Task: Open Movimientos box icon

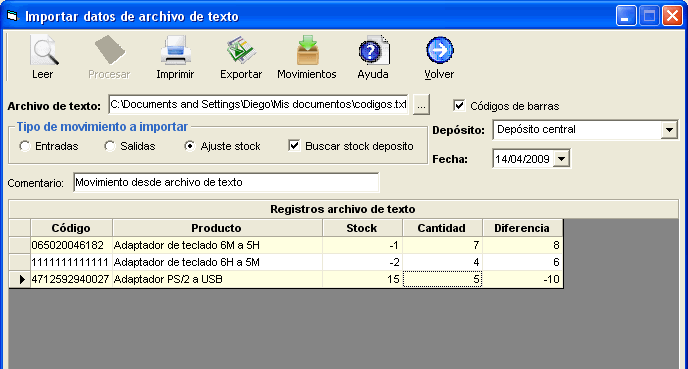Action: pos(307,50)
